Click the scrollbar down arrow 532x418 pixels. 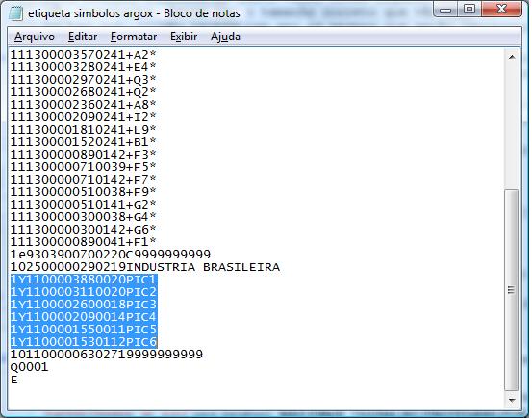coord(512,401)
